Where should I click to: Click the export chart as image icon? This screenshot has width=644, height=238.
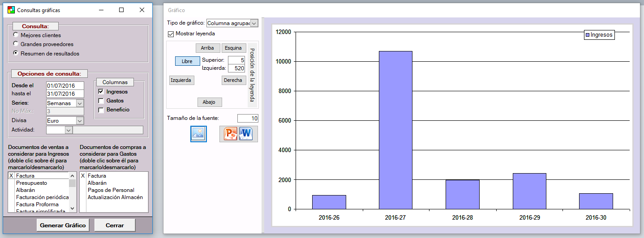tap(198, 134)
